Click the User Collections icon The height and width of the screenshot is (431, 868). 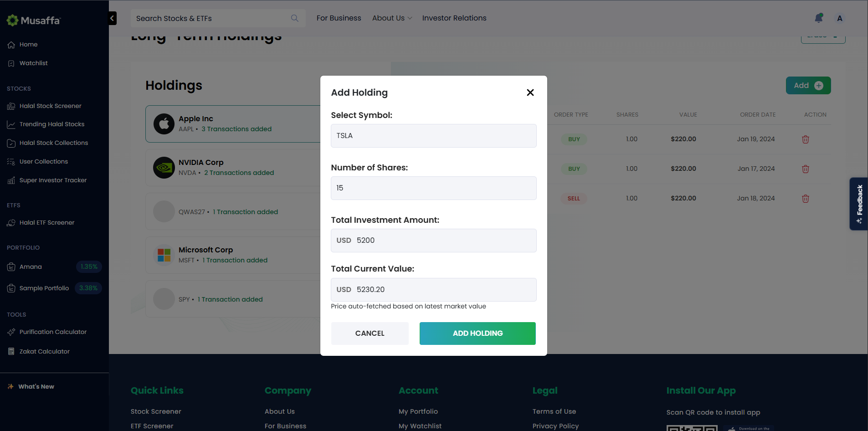(11, 162)
